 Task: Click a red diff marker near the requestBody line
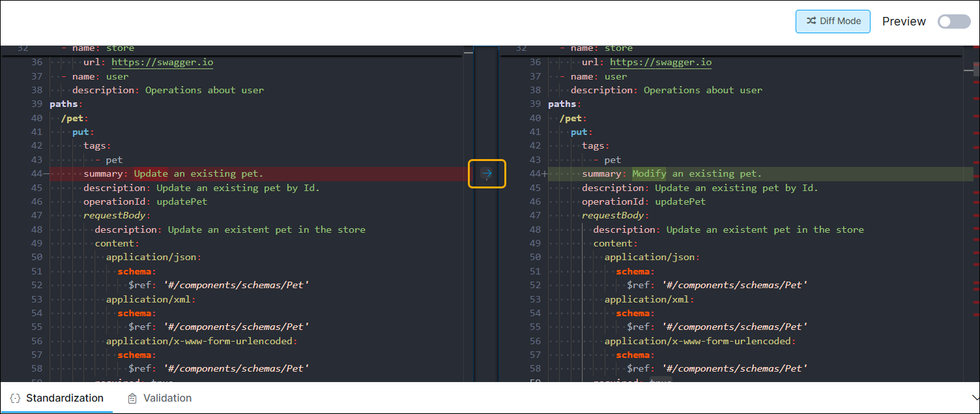click(x=975, y=215)
